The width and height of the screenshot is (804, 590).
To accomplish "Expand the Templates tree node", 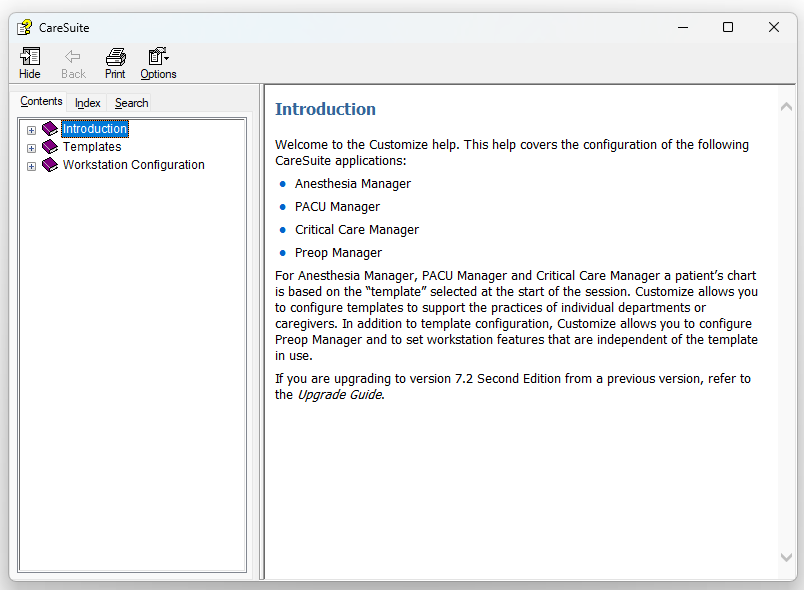I will [31, 148].
